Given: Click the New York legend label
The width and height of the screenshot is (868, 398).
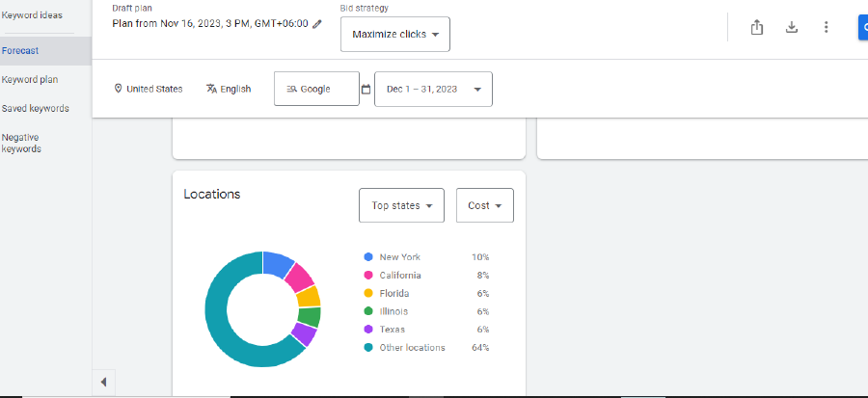Looking at the screenshot, I should point(399,257).
